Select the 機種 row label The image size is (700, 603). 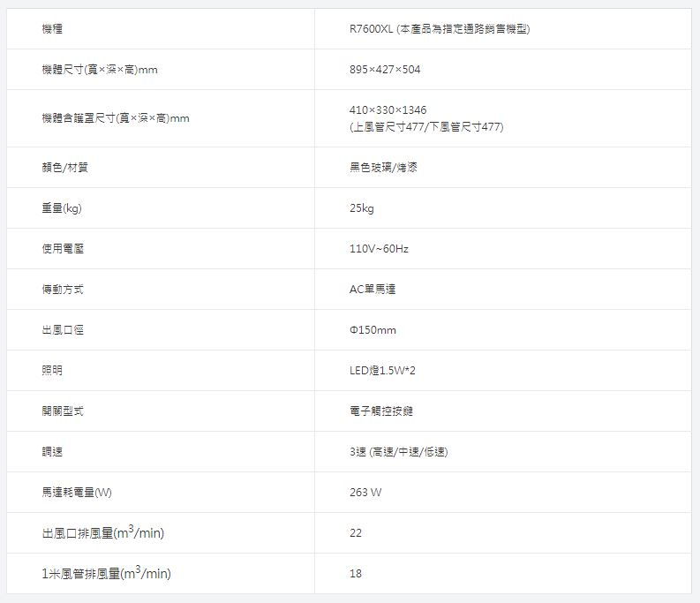coord(52,29)
